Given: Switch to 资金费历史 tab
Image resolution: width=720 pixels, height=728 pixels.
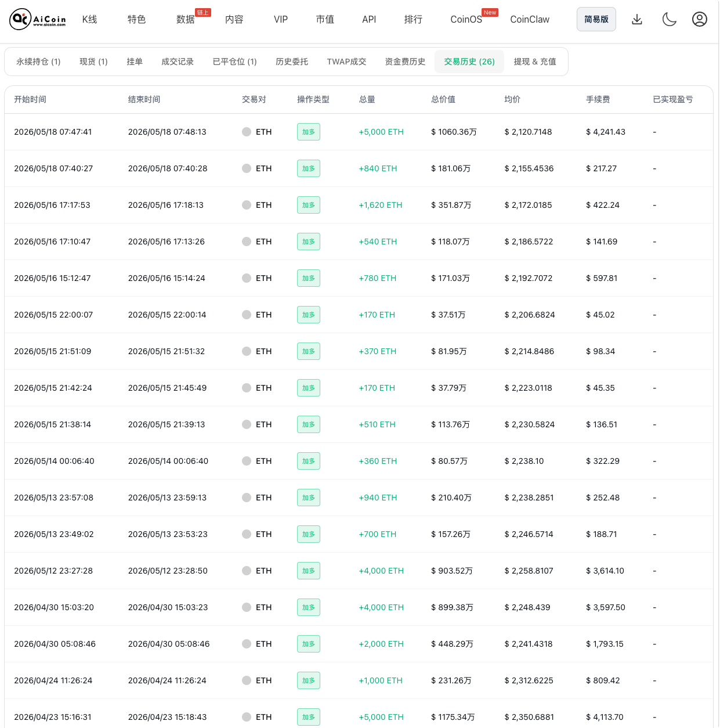Looking at the screenshot, I should pyautogui.click(x=405, y=62).
